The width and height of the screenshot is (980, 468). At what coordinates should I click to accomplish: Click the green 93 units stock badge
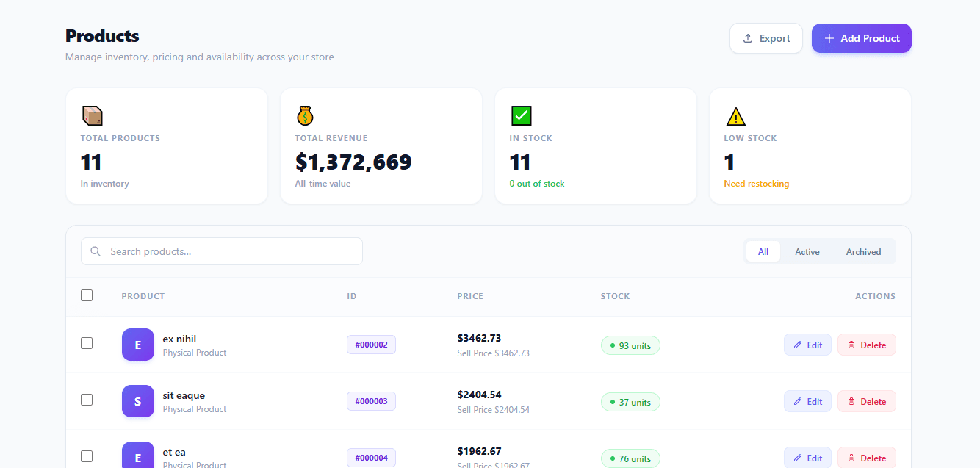coord(630,345)
